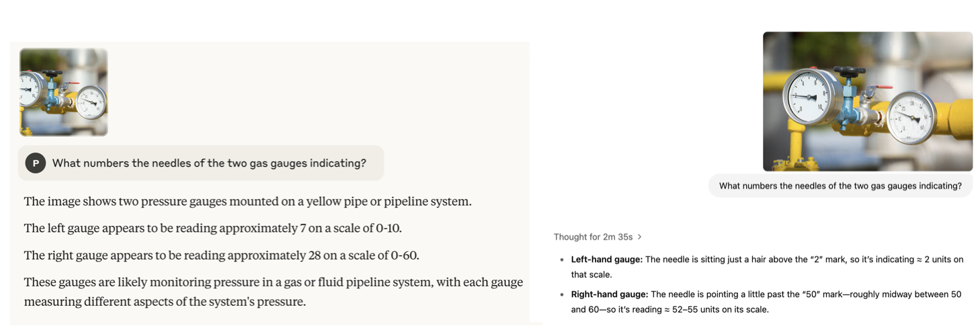Click the bullet marker before "Left-hand gauge"
The width and height of the screenshot is (980, 328).
561,259
